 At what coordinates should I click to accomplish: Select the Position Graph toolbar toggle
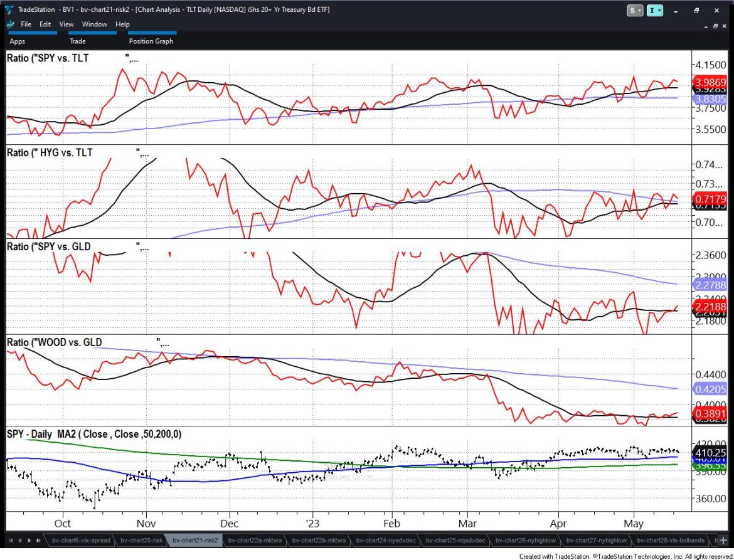[x=151, y=41]
